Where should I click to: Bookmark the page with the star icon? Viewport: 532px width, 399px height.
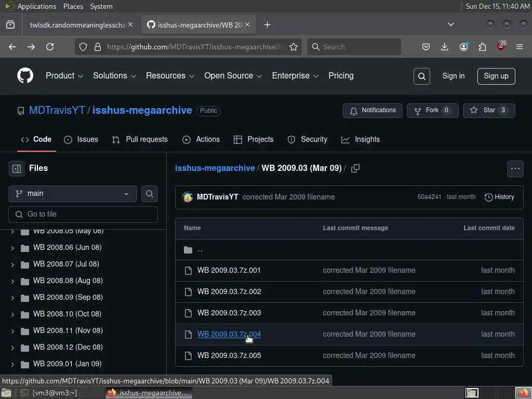click(294, 47)
